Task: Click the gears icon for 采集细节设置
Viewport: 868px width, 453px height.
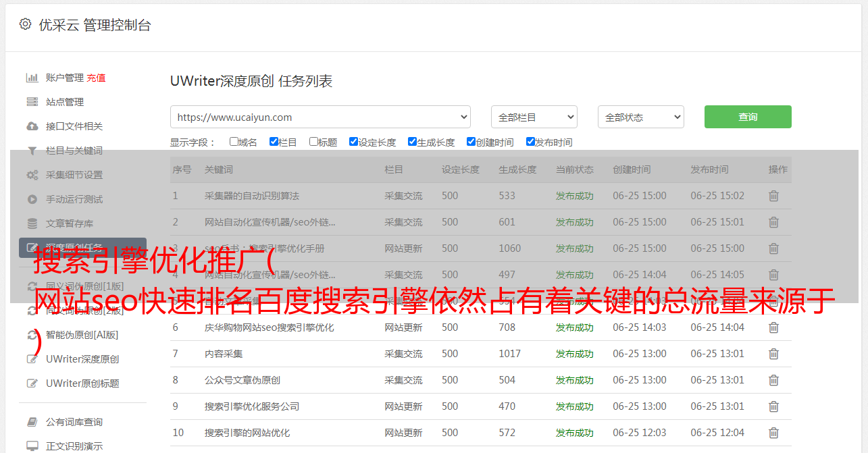Action: (32, 175)
